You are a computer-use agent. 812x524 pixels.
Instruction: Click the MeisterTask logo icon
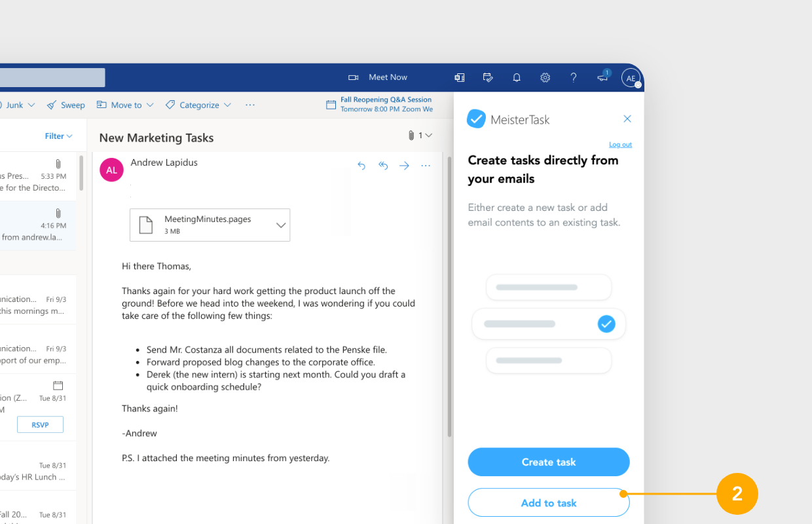tap(476, 119)
